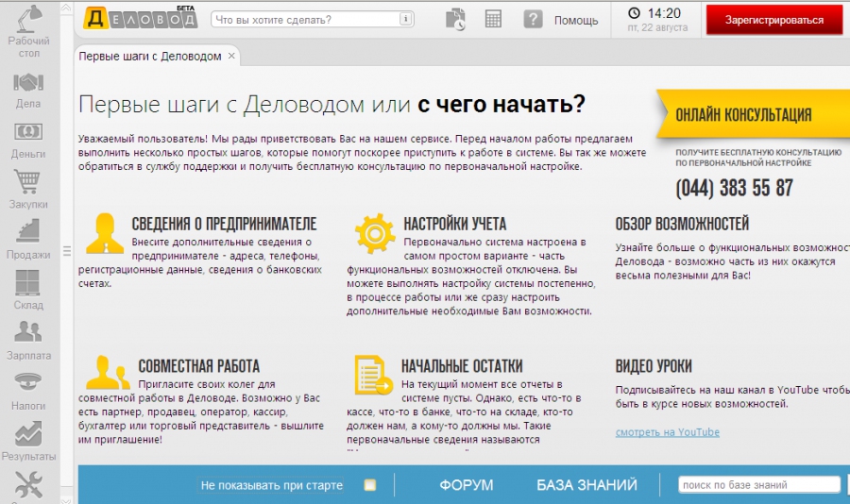Viewport: 850px width, 504px height.
Task: Open the НАЧАЛЬНЫЕ ОСТАТКИ heading
Action: [x=462, y=366]
